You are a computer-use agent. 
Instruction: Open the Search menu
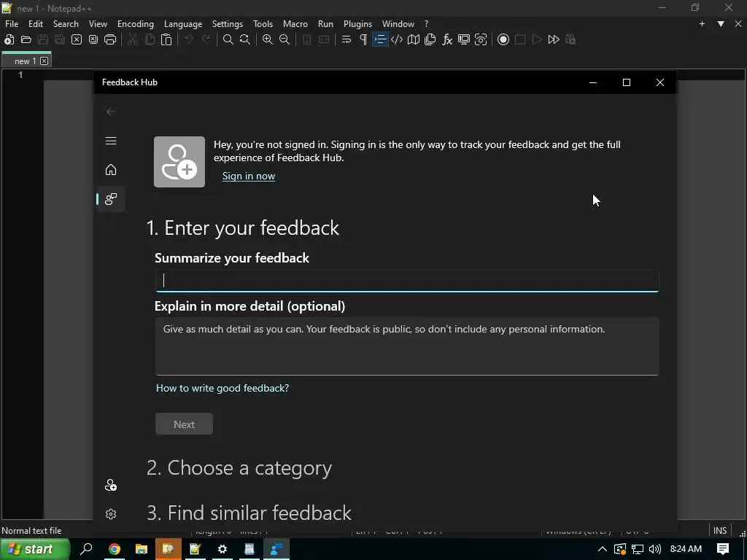click(66, 24)
